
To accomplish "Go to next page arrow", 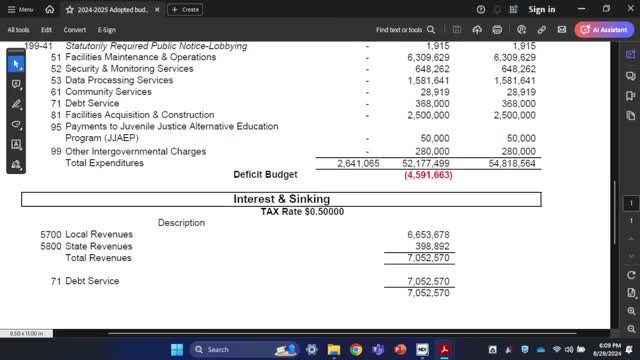I will point(631,256).
